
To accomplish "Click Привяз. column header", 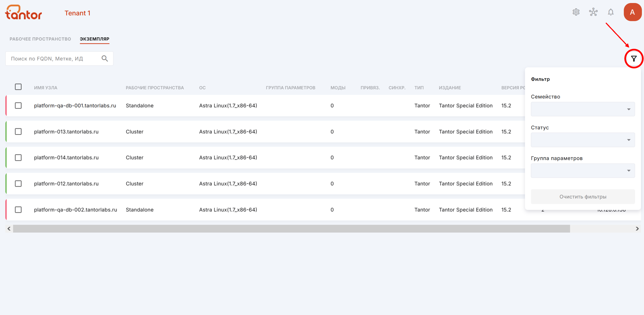I will click(x=370, y=88).
